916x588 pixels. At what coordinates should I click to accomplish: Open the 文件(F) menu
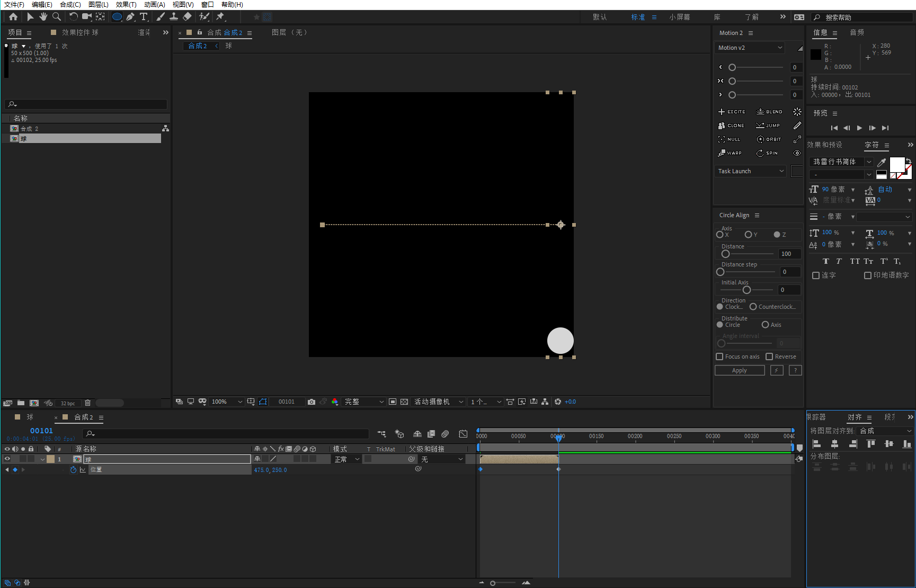click(14, 4)
